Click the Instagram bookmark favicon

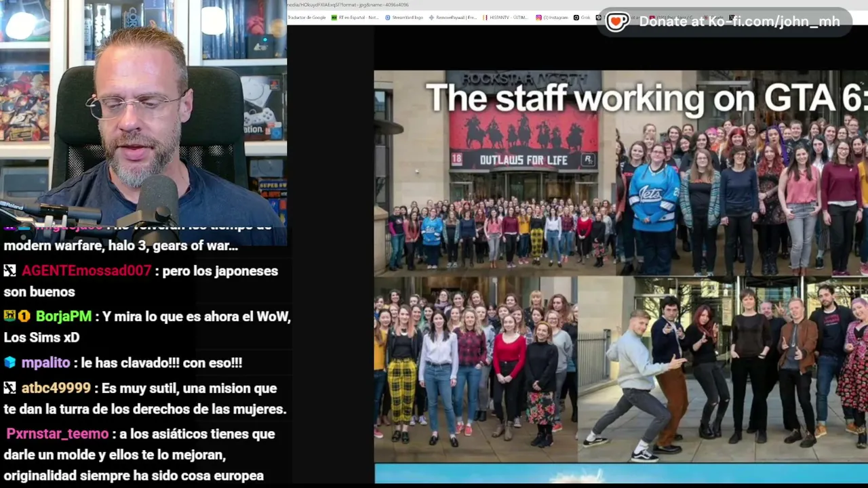(538, 18)
